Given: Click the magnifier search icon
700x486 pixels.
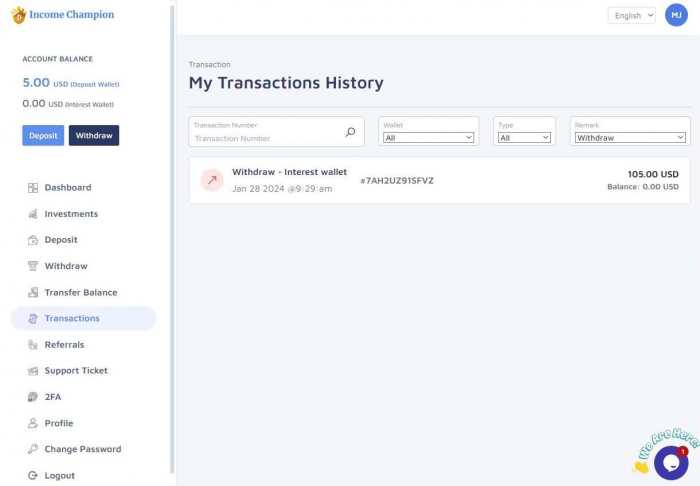Looking at the screenshot, I should (350, 132).
